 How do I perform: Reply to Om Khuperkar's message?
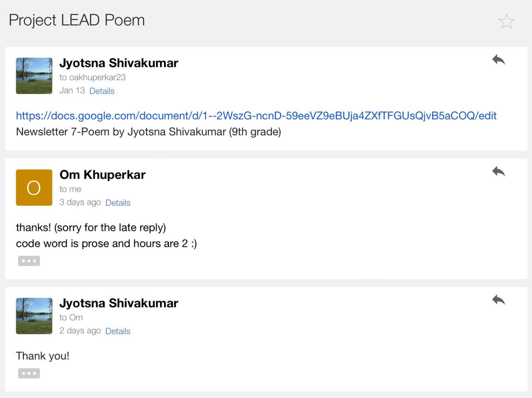tap(498, 171)
